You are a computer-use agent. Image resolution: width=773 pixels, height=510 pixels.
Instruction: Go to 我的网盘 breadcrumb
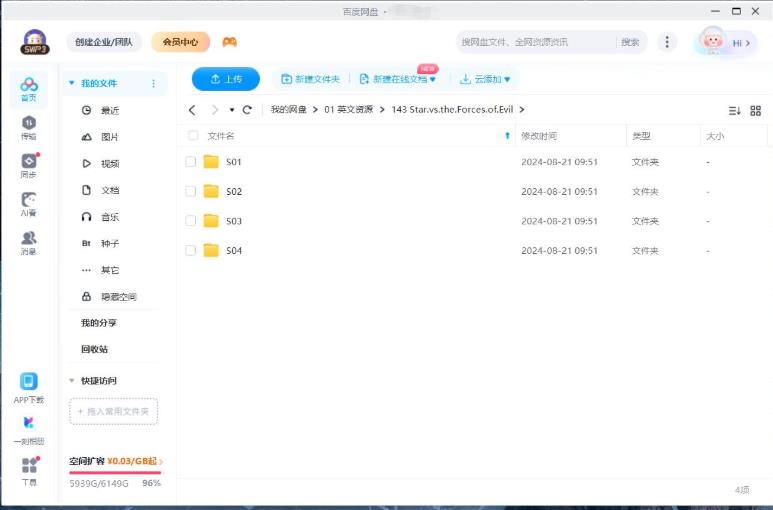[288, 109]
